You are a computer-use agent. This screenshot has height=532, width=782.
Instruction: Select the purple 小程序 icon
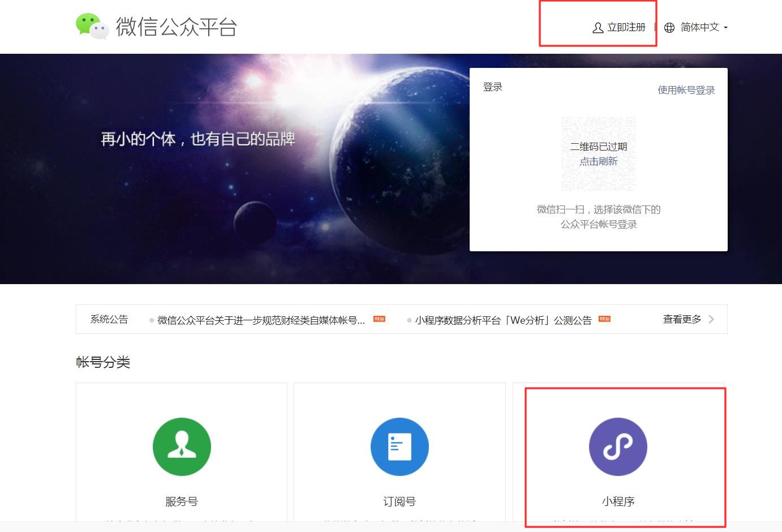[x=618, y=447]
